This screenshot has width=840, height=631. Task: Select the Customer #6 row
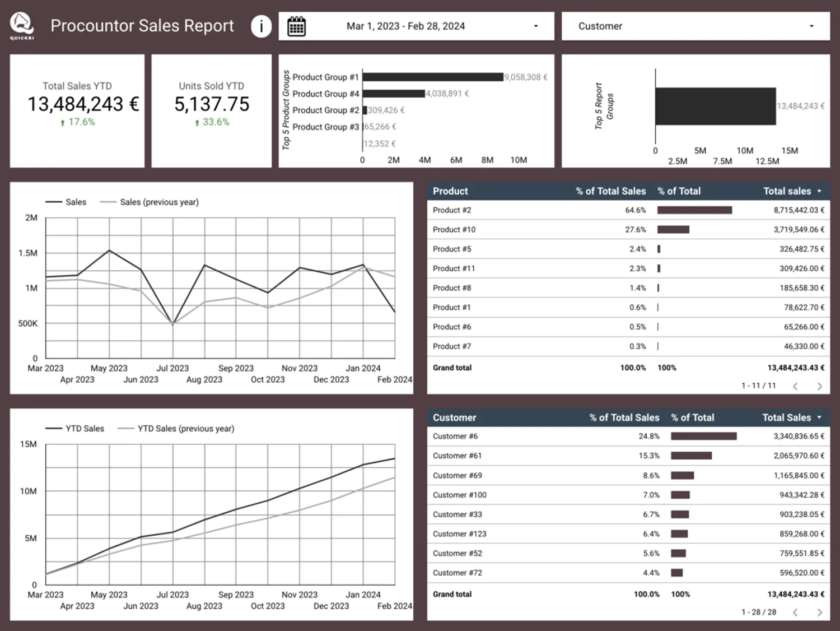(628, 437)
